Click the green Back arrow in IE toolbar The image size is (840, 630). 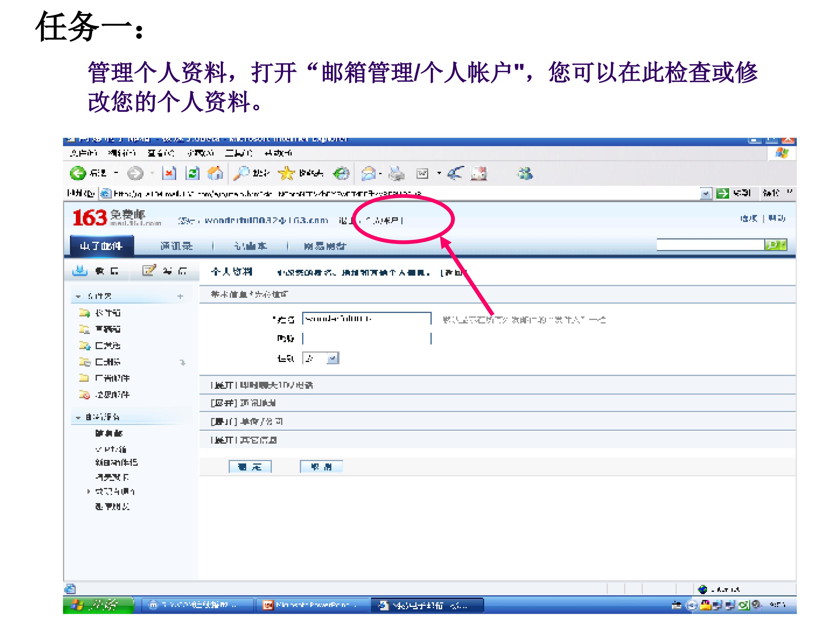[78, 174]
